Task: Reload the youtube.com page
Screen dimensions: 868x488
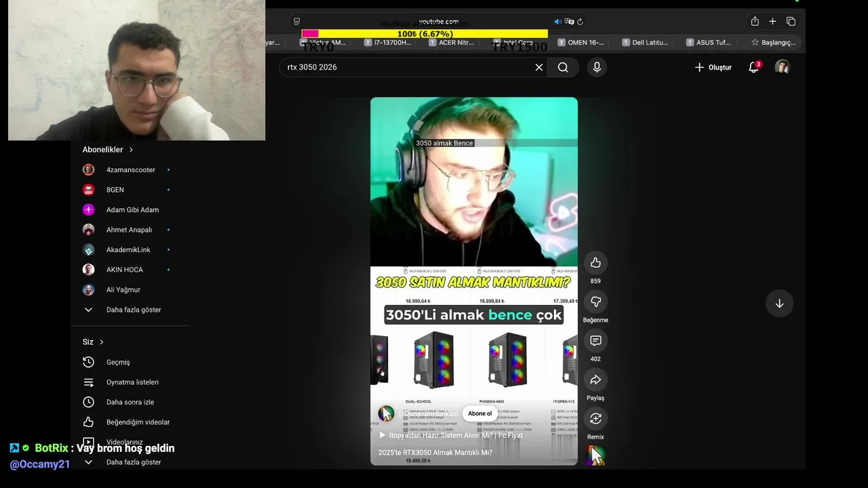Action: point(580,22)
